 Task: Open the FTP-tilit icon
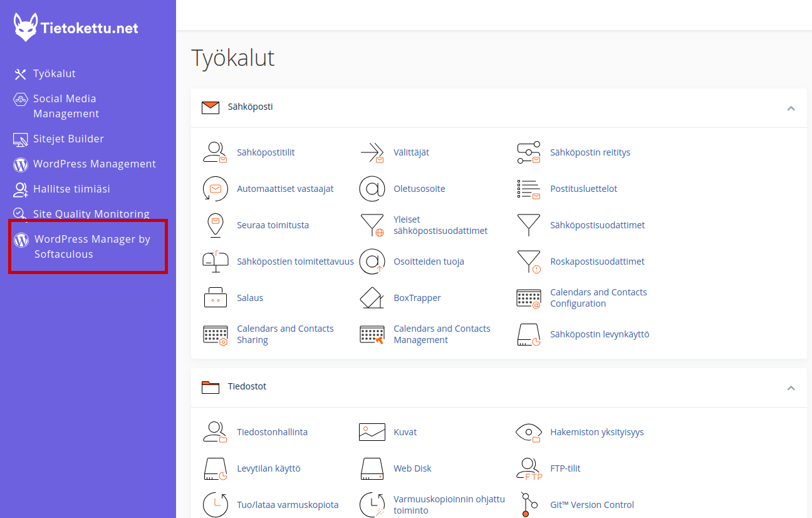click(528, 468)
